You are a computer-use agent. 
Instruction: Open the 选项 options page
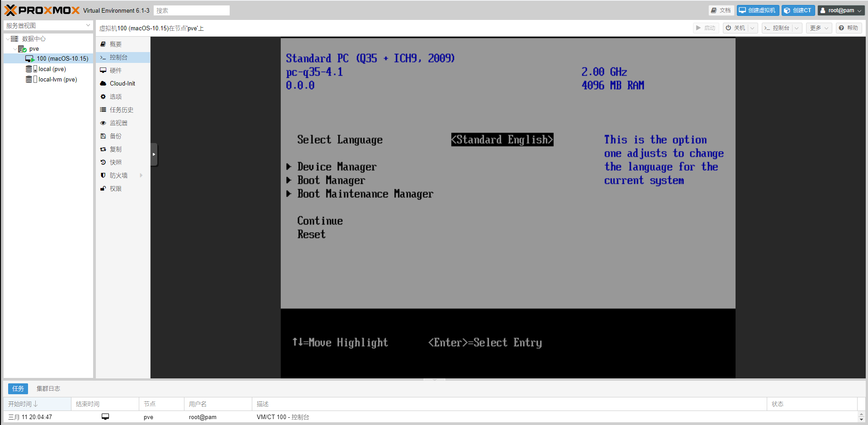[x=115, y=97]
